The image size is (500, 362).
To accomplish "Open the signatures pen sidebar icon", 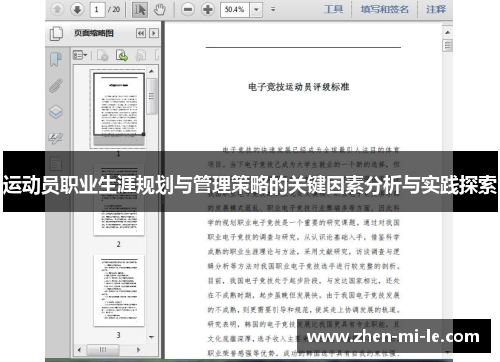I will (x=56, y=138).
